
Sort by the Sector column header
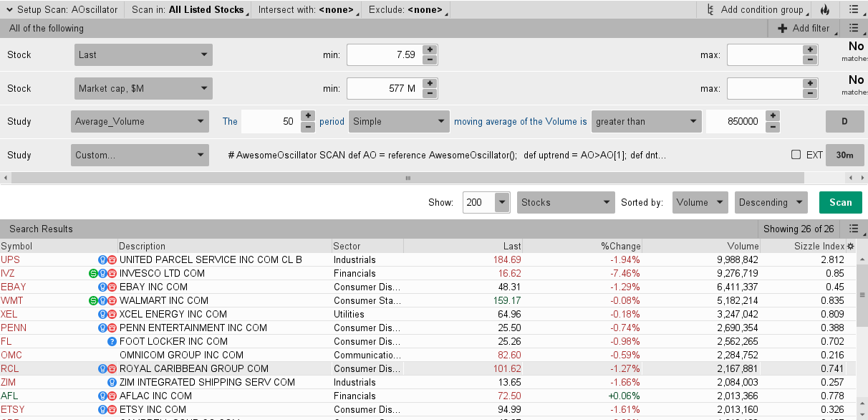(367, 246)
